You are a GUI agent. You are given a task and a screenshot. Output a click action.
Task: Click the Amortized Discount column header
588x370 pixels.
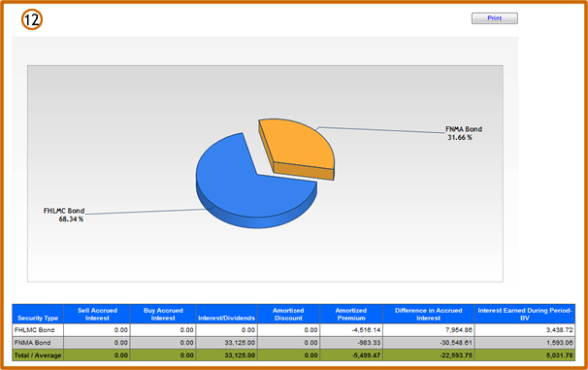coord(288,314)
